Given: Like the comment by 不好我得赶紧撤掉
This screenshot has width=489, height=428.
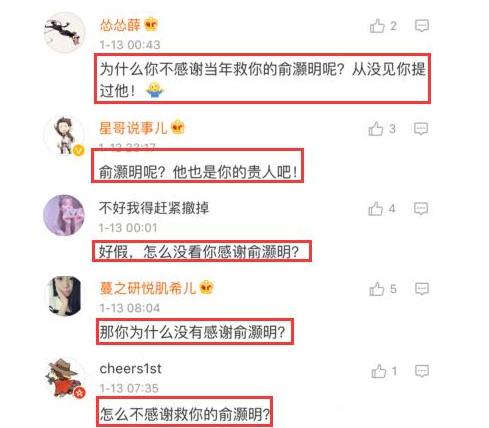Looking at the screenshot, I should point(376,209).
